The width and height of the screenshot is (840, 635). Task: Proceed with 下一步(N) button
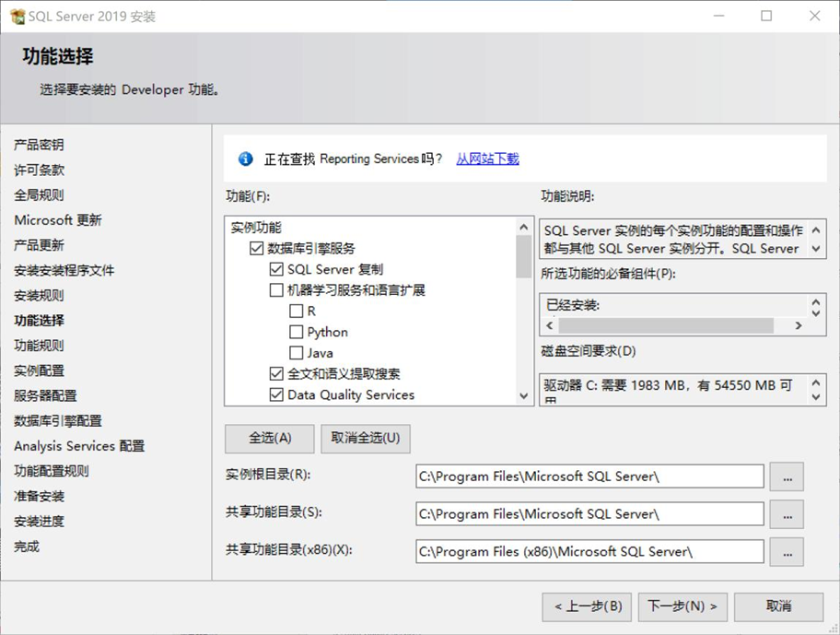click(682, 606)
